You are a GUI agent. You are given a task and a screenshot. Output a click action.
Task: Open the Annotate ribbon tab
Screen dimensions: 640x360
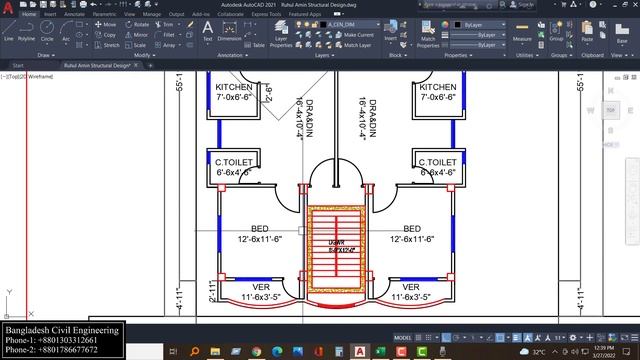[74, 14]
